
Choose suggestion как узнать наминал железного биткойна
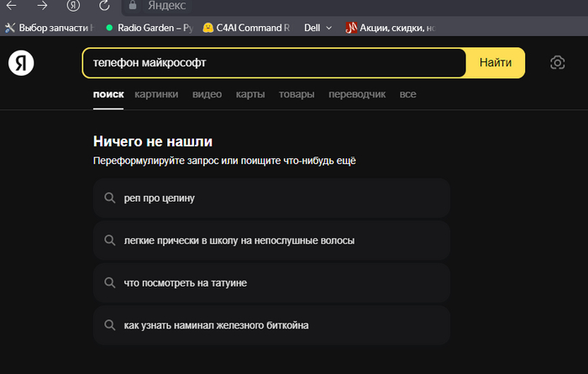(271, 325)
